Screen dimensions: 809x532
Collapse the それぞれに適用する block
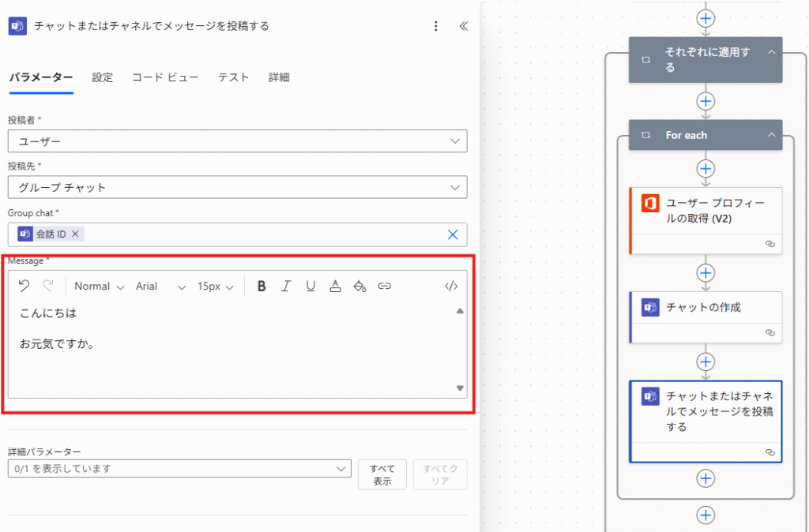[x=771, y=52]
